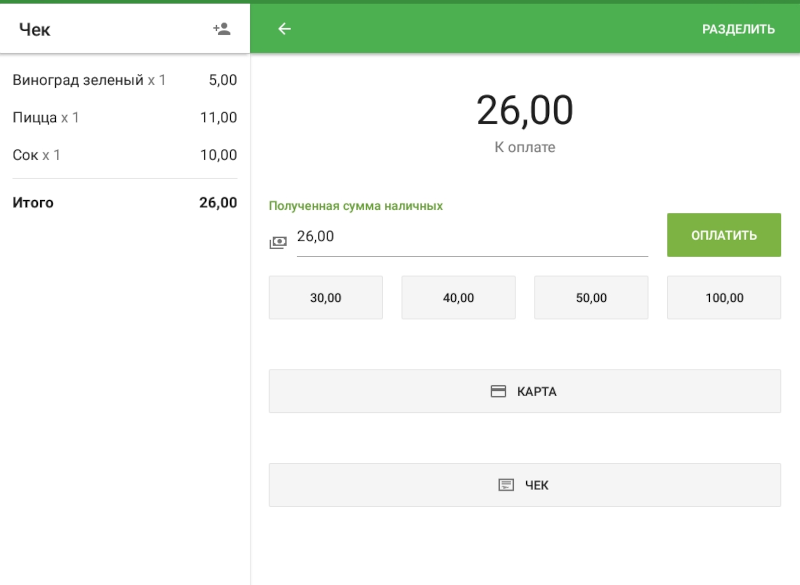Click the add customer icon
The width and height of the screenshot is (800, 585).
coord(222,29)
